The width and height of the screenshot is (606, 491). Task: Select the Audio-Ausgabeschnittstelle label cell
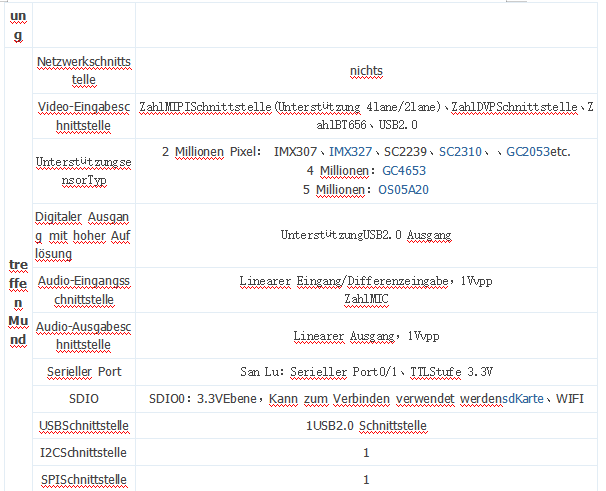(84, 336)
